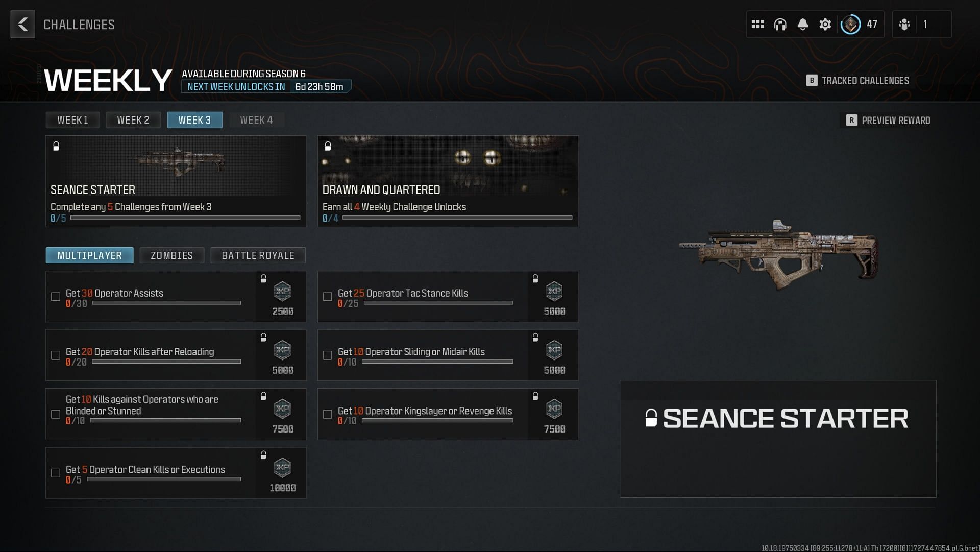Click the XP icon for Kills after Reloading challenge
This screenshot has height=552, width=980.
click(x=282, y=351)
